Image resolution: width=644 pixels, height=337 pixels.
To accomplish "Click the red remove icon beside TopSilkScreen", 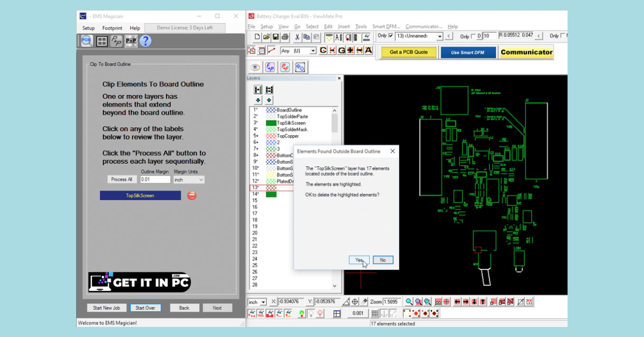I will tap(192, 195).
